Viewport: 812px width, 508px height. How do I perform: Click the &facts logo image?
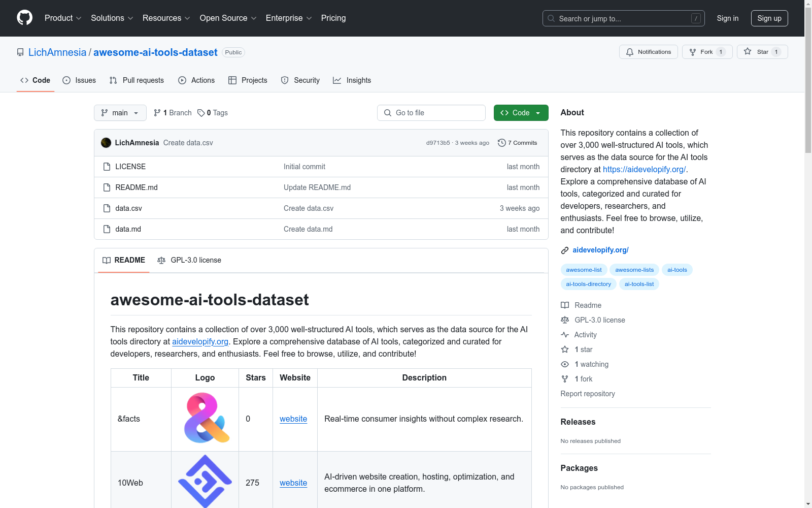[205, 418]
